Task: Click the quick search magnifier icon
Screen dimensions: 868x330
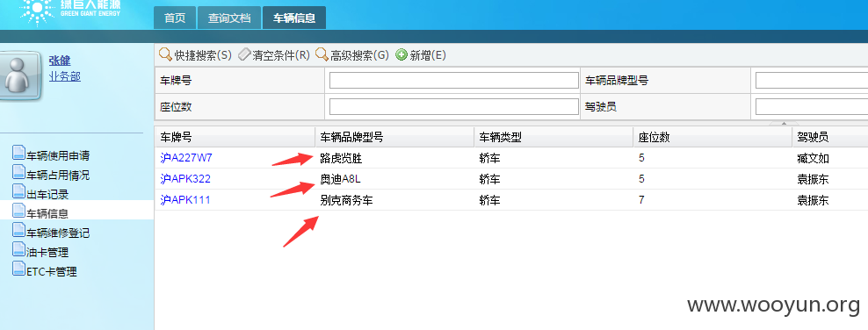Action: pyautogui.click(x=165, y=54)
